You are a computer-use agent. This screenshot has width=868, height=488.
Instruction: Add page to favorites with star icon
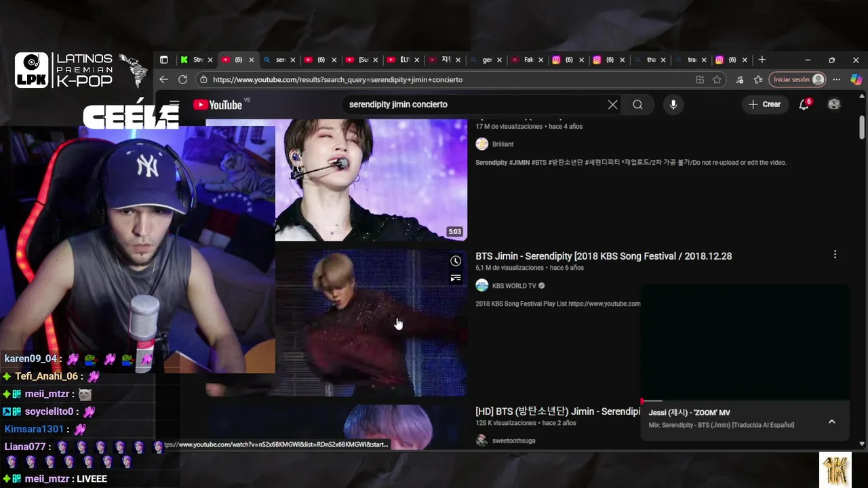[717, 79]
